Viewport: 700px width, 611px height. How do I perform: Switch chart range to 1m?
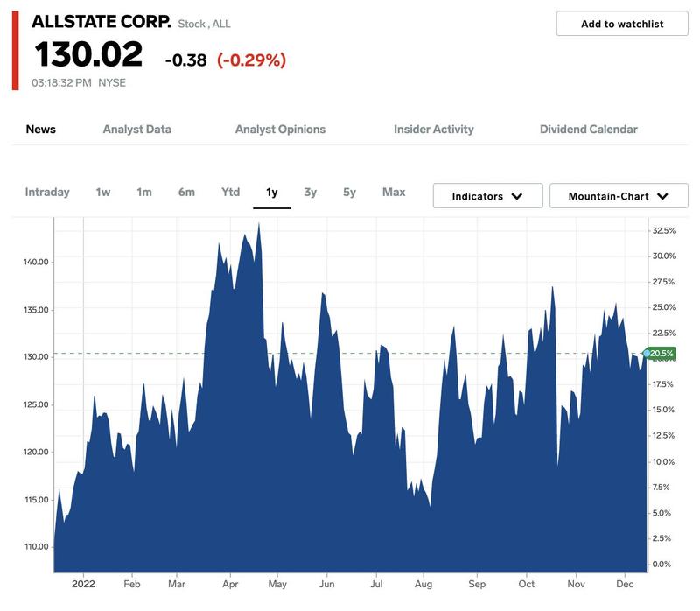(144, 192)
